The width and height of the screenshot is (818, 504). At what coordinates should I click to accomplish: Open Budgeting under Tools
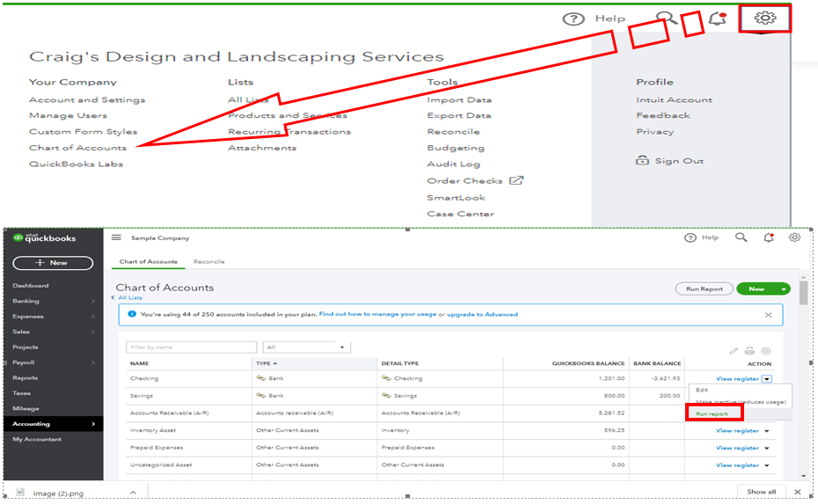coord(456,148)
